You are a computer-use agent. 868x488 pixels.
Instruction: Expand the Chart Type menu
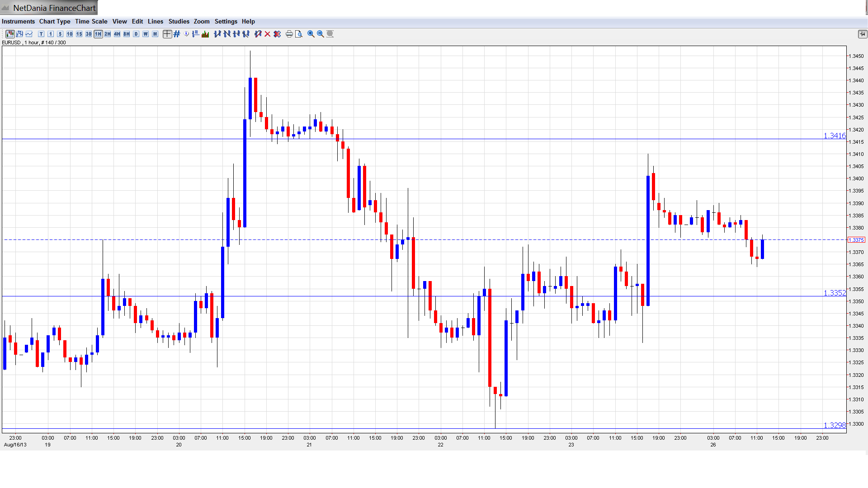coord(55,21)
